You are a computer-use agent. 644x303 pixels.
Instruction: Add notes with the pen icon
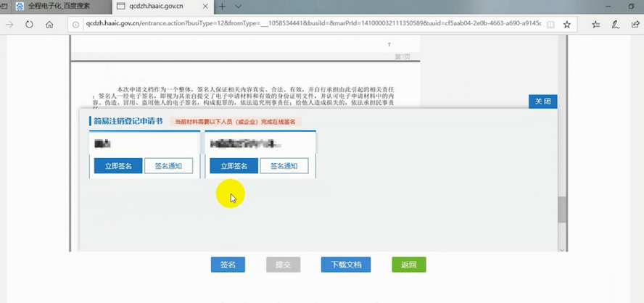[x=615, y=25]
